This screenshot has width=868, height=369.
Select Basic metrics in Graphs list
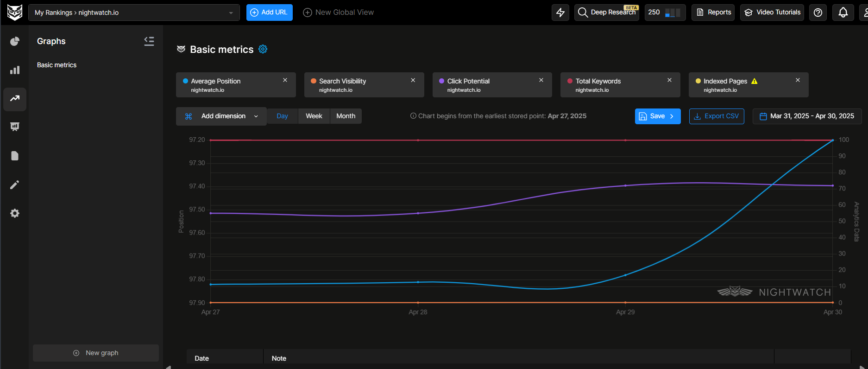click(57, 65)
